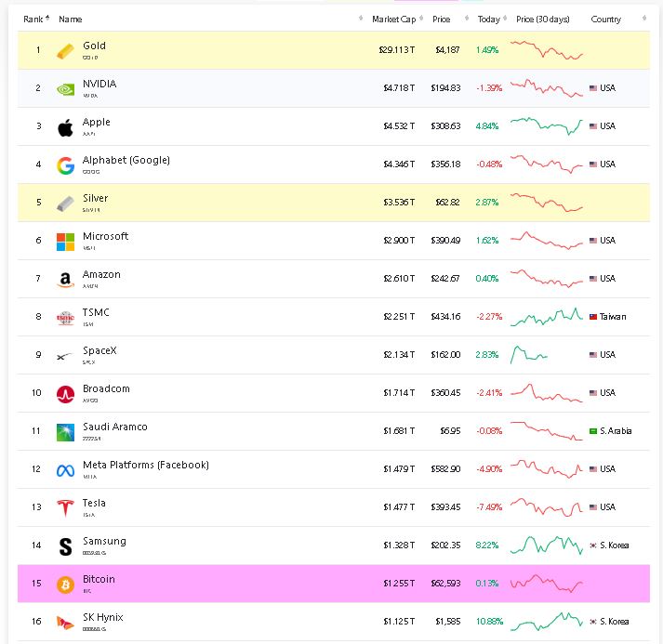The width and height of the screenshot is (663, 644).
Task: Click the NVIDIA logo icon
Action: pos(65,89)
